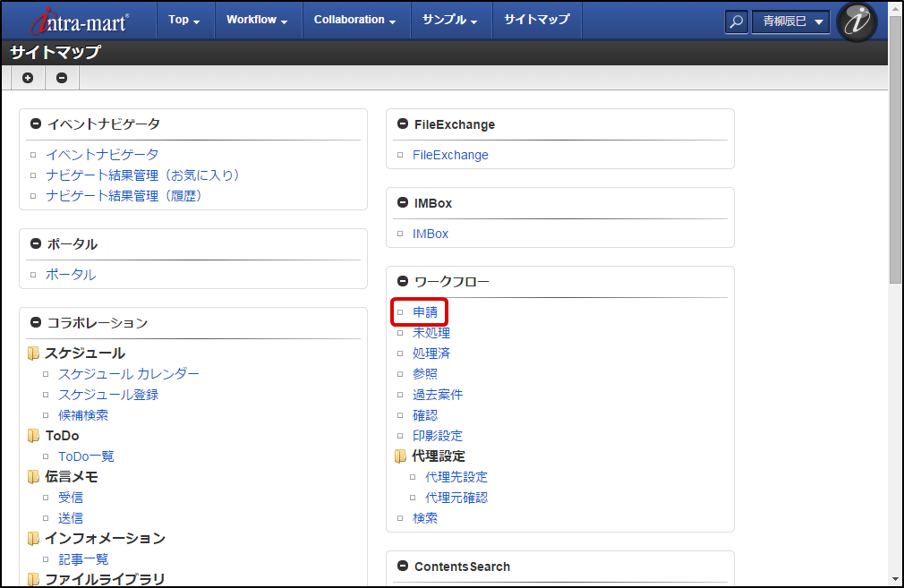
Task: Click the ToDo folder icon
Action: pos(34,436)
